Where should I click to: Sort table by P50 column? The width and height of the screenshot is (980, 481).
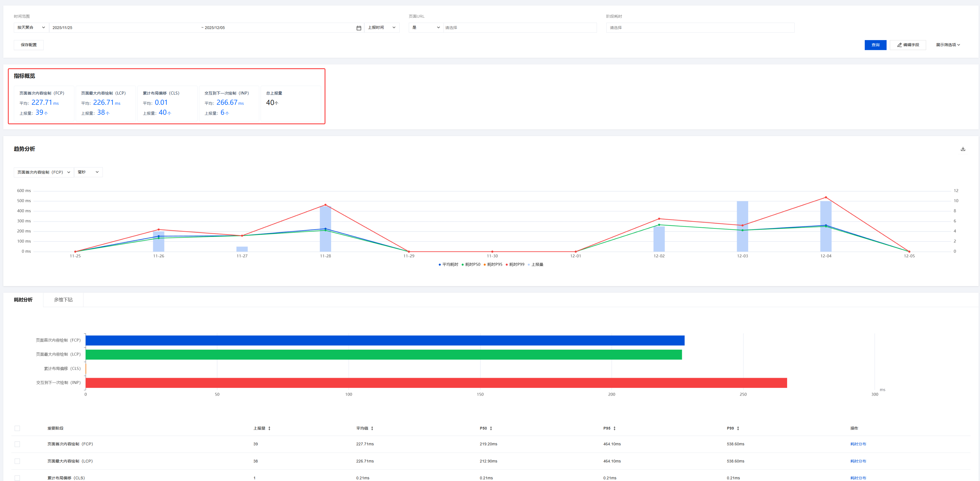pyautogui.click(x=491, y=428)
